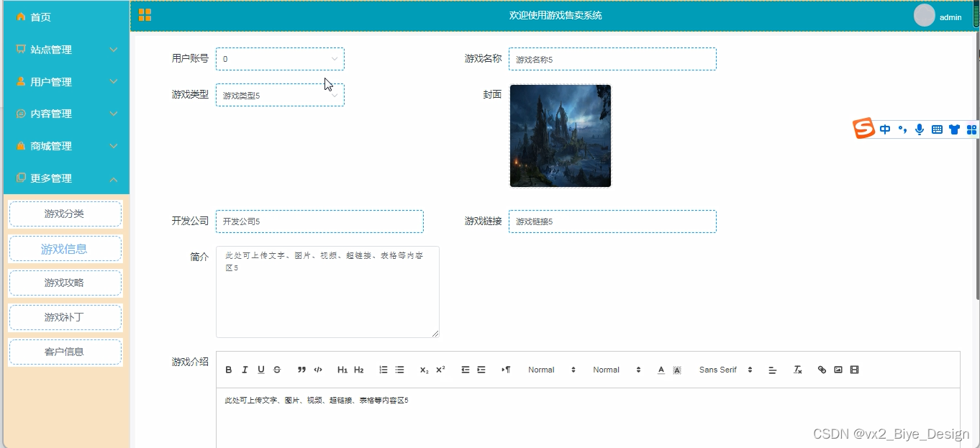Open 游戏信息 submenu item
The image size is (980, 448).
pyautogui.click(x=65, y=249)
